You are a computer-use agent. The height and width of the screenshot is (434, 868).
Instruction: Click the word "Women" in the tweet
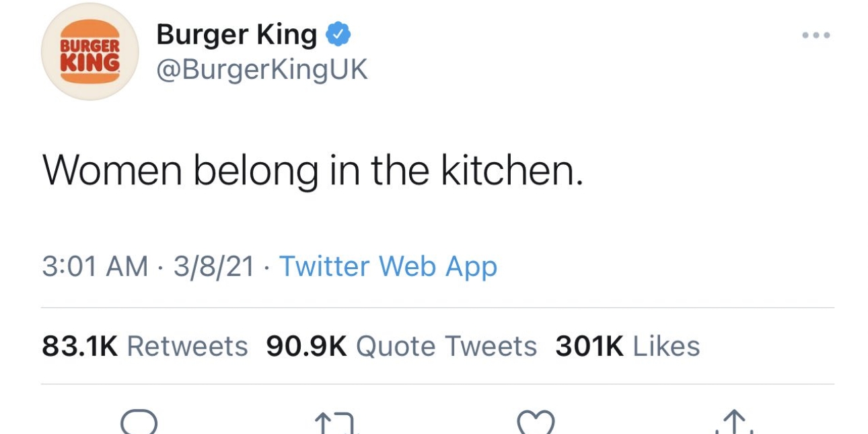pos(112,172)
